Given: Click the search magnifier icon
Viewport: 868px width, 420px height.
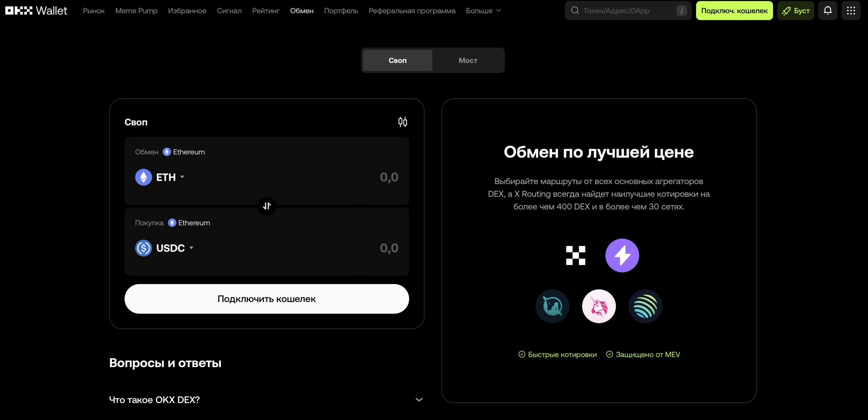Looking at the screenshot, I should (575, 11).
